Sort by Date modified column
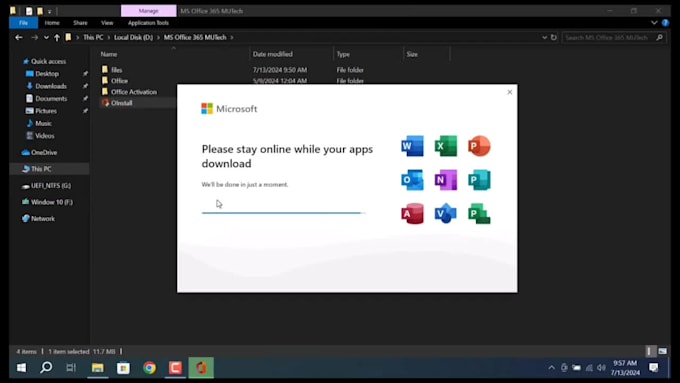Screen dimensions: 680x383 273,54
